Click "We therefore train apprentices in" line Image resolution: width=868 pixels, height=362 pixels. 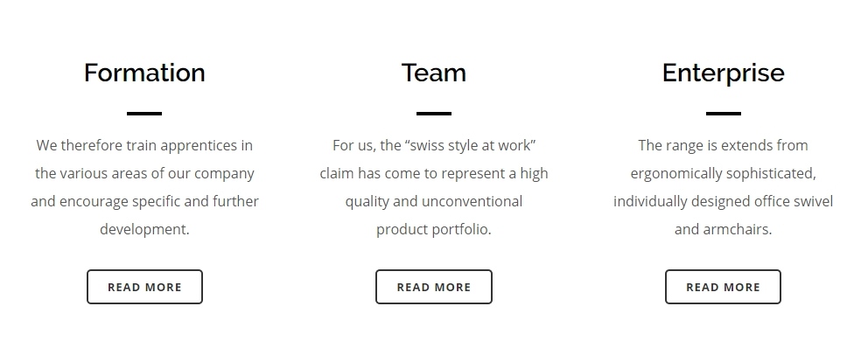144,145
